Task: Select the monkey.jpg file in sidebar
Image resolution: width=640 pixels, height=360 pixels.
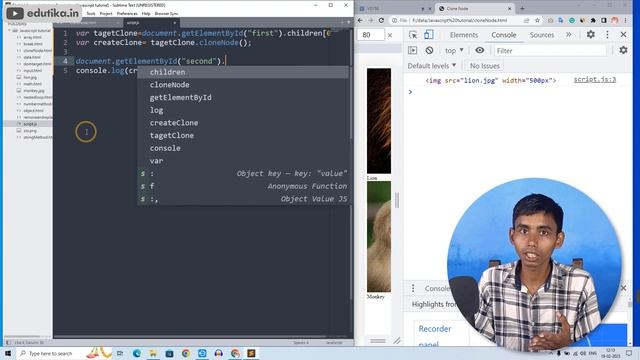Action: tap(33, 91)
